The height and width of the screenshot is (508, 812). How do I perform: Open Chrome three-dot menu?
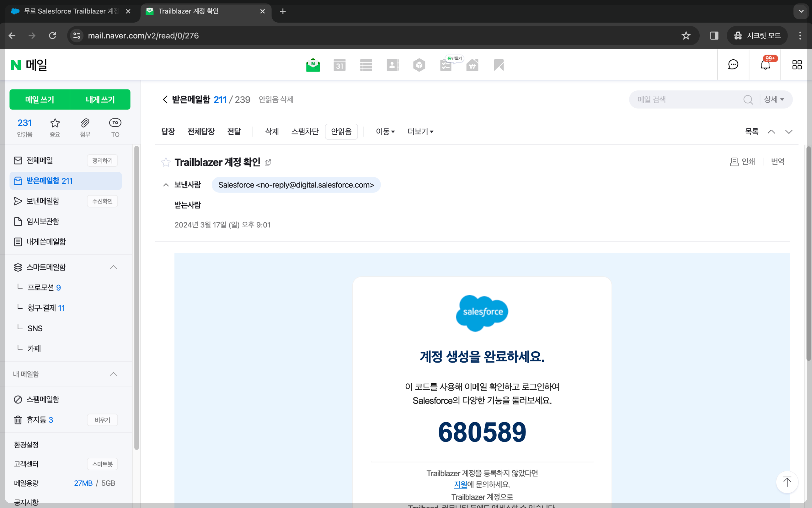(x=800, y=35)
